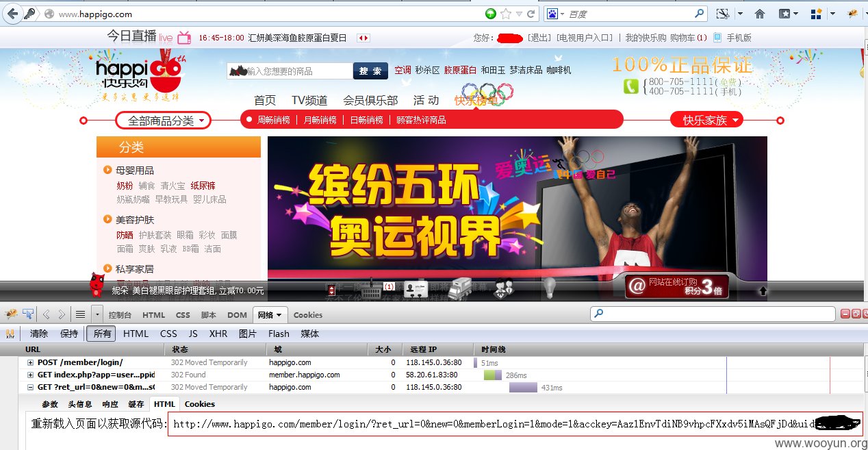Click the site identity key icon
Image resolution: width=868 pixels, height=450 pixels.
30,14
